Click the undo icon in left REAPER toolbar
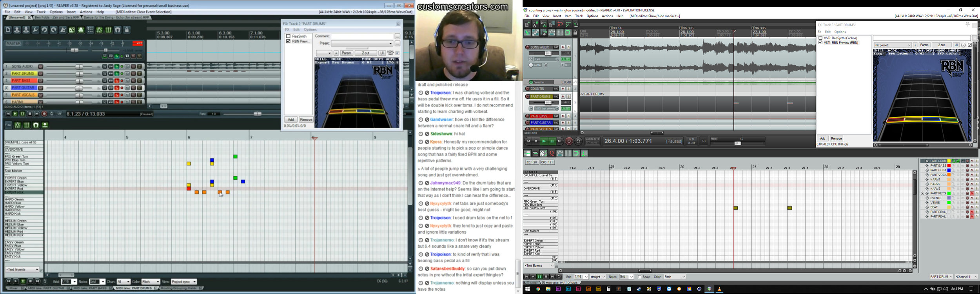 [44, 30]
